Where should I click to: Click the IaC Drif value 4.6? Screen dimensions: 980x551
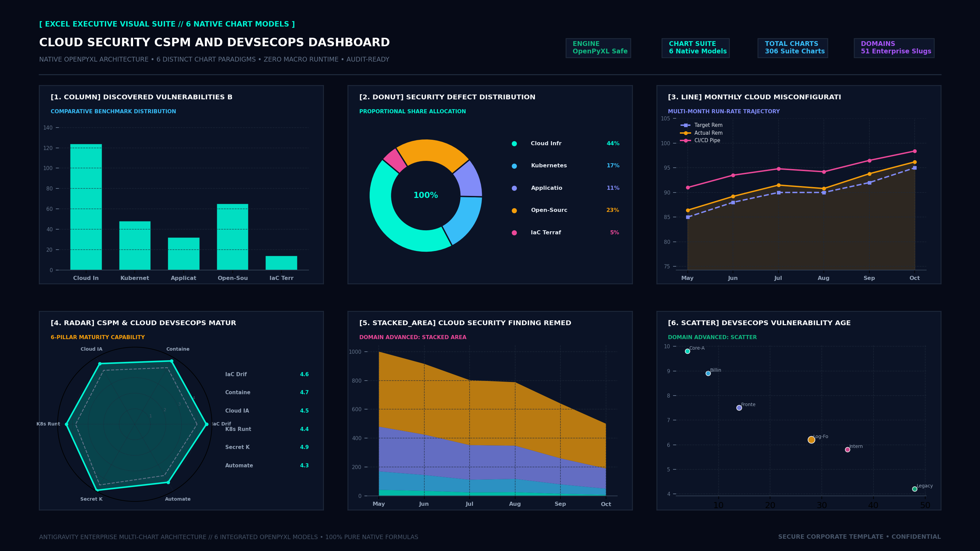pyautogui.click(x=304, y=374)
